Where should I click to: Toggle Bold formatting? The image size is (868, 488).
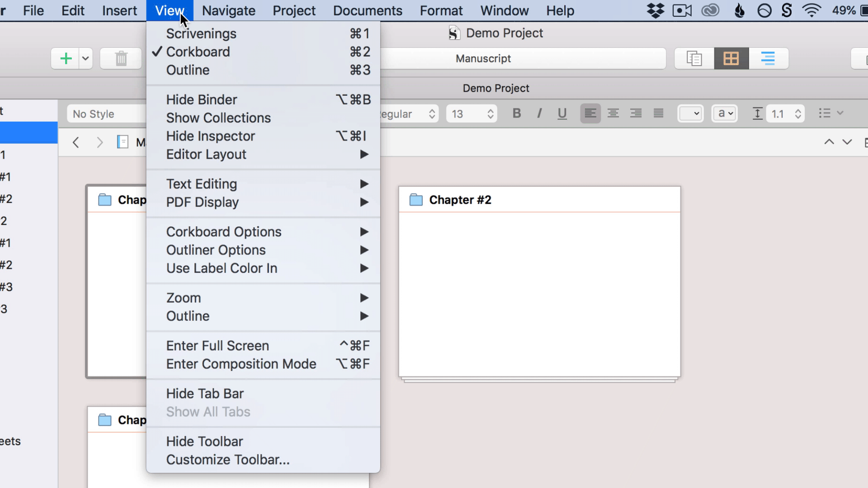tap(517, 113)
